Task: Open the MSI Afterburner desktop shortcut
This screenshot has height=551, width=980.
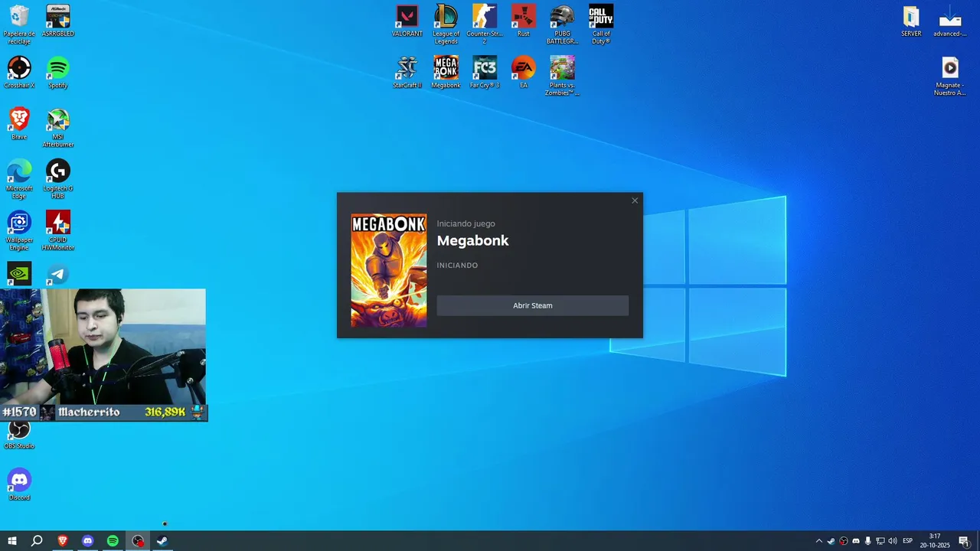Action: pyautogui.click(x=58, y=128)
